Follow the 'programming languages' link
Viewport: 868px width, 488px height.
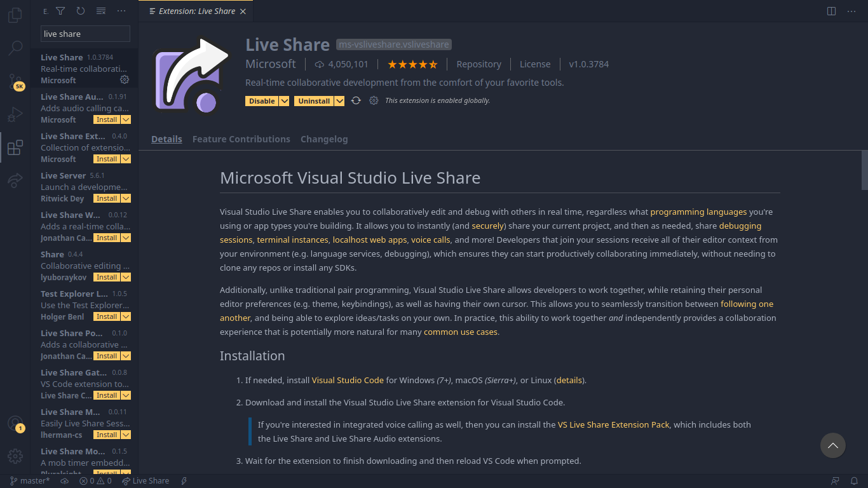point(698,212)
